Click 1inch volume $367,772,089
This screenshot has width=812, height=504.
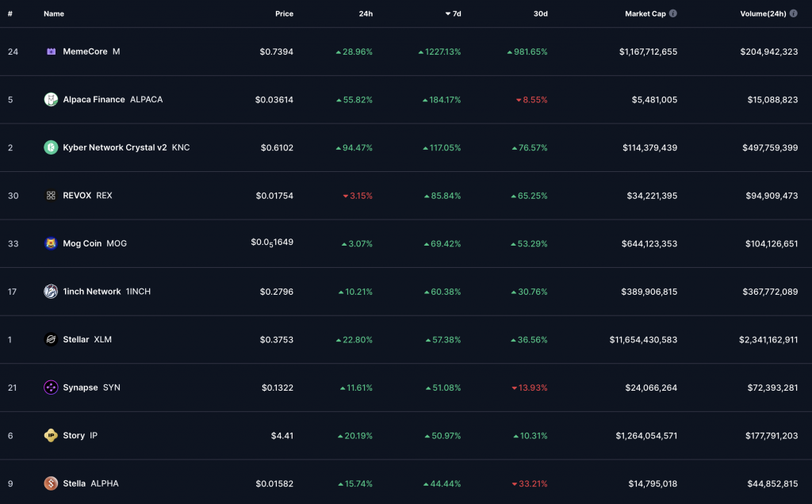coord(770,292)
